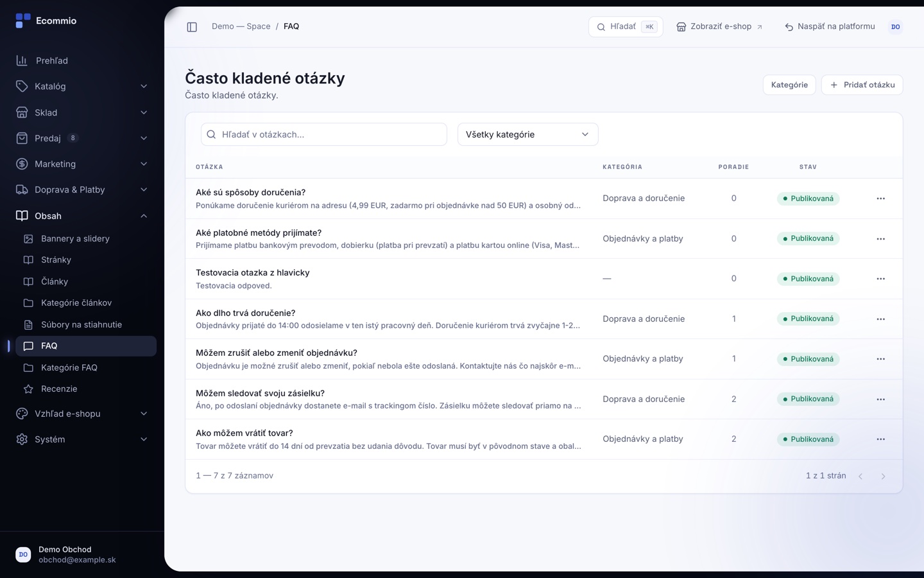Open Demo Obchod account at bottom

coord(82,555)
